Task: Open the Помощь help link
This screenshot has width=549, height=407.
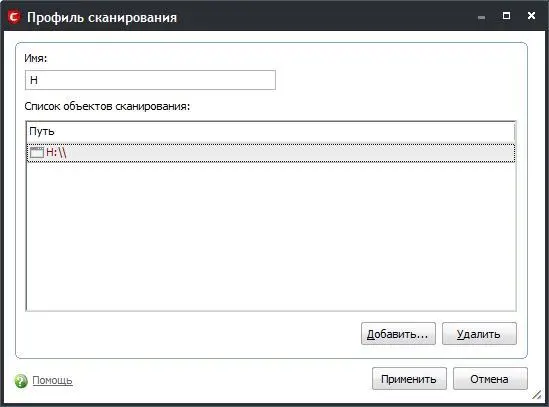Action: [x=52, y=380]
